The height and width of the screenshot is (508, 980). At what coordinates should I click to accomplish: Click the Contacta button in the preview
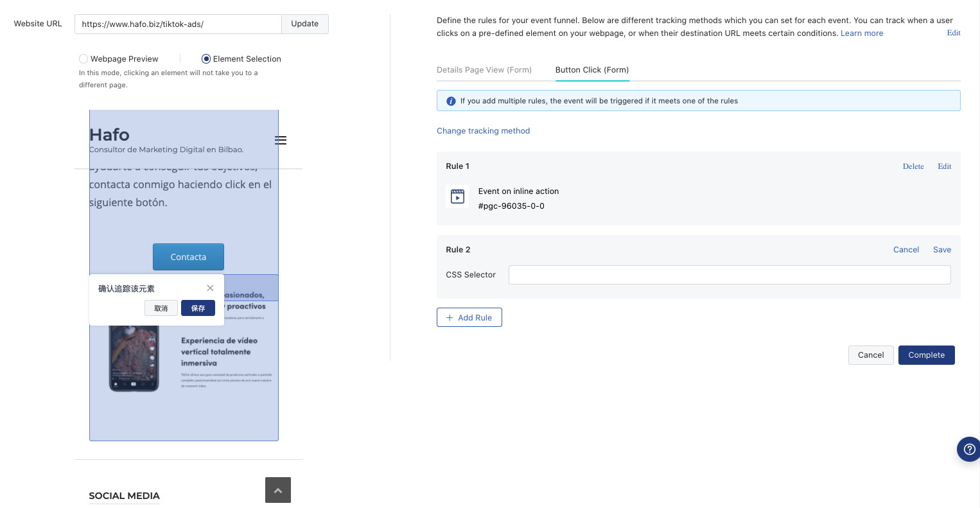coord(188,257)
